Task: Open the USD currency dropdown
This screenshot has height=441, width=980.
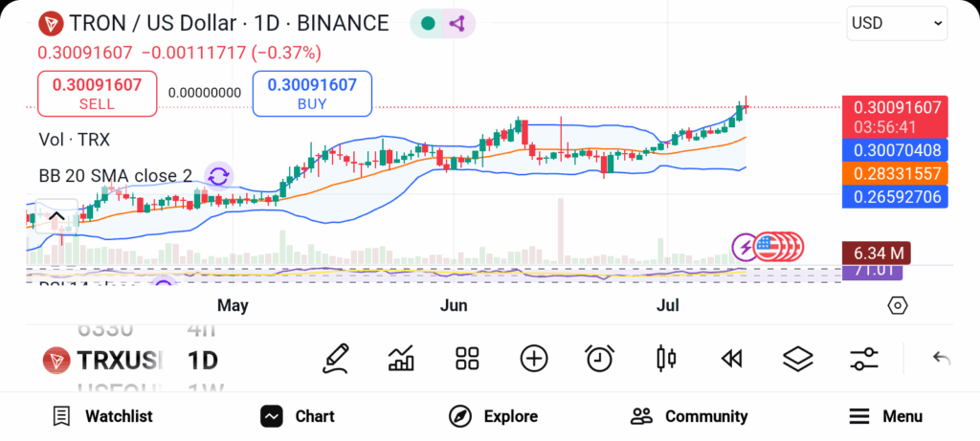Action: (897, 24)
